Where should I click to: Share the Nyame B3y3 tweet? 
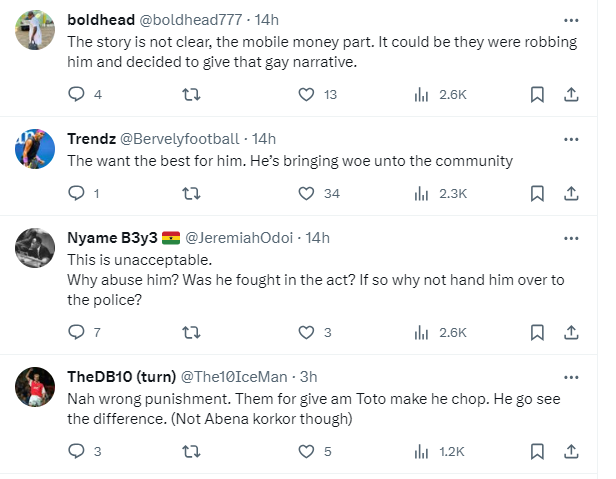pos(571,332)
